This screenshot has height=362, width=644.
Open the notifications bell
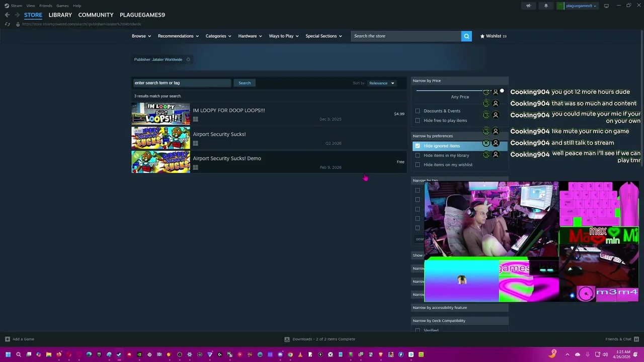546,6
